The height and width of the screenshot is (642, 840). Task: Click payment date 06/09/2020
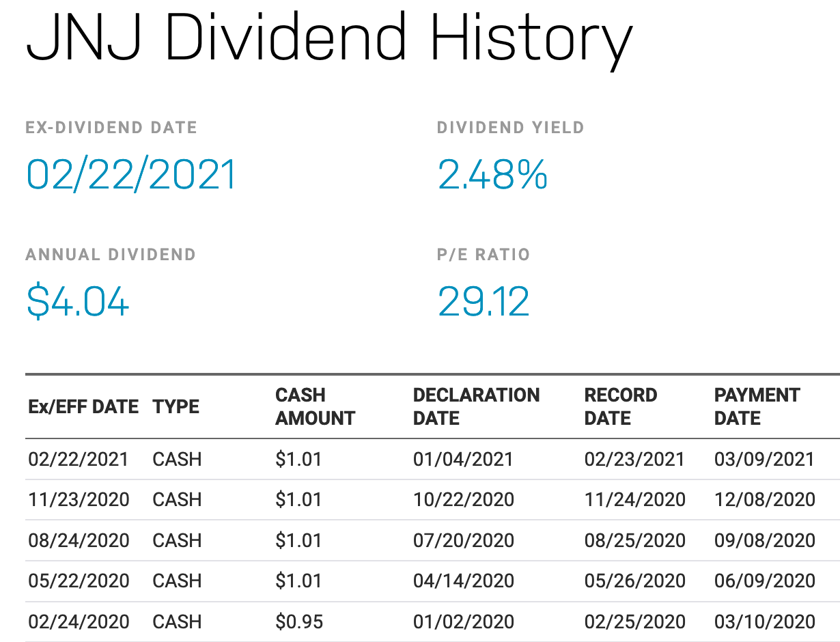pos(765,581)
